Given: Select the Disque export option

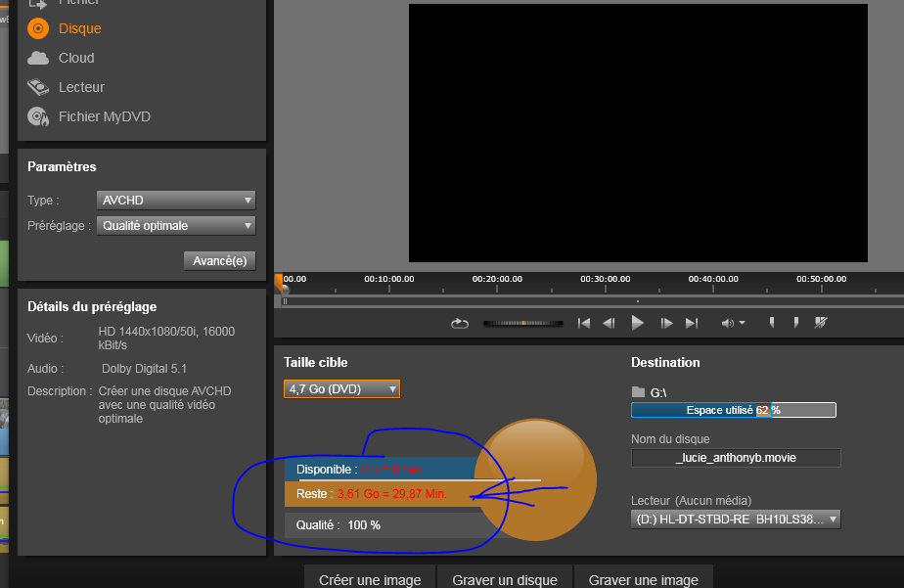Looking at the screenshot, I should pyautogui.click(x=79, y=28).
